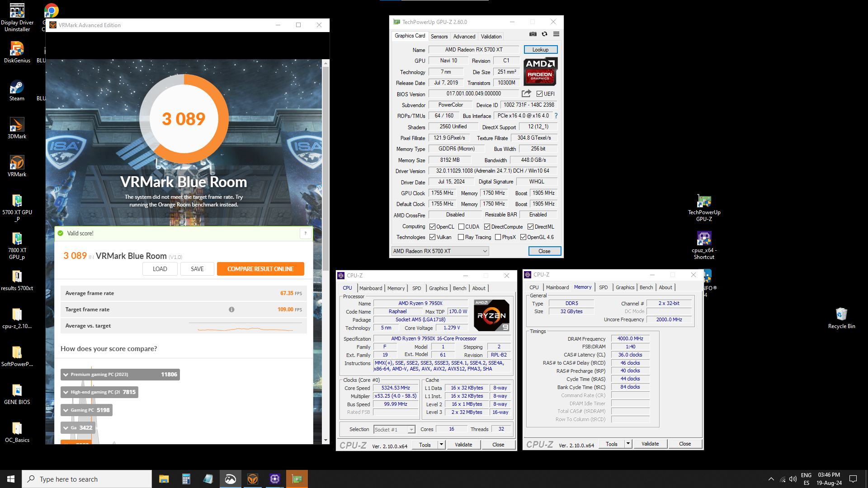
Task: Click Validate button in left CPU-Z
Action: pyautogui.click(x=463, y=445)
